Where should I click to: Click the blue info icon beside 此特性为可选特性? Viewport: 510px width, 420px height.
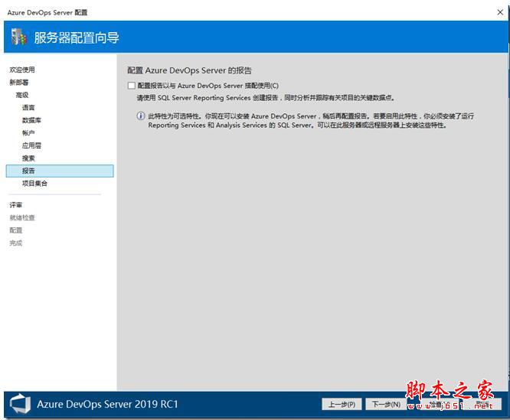coord(140,116)
